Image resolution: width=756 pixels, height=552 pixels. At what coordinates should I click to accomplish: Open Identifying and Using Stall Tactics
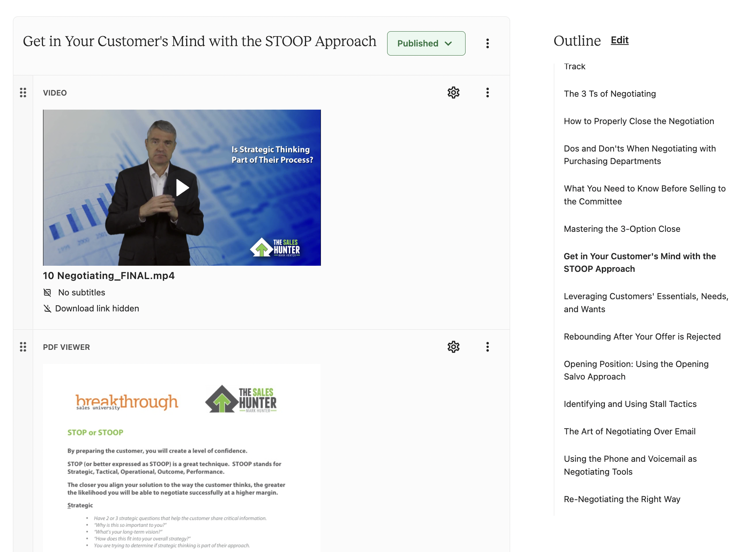630,404
